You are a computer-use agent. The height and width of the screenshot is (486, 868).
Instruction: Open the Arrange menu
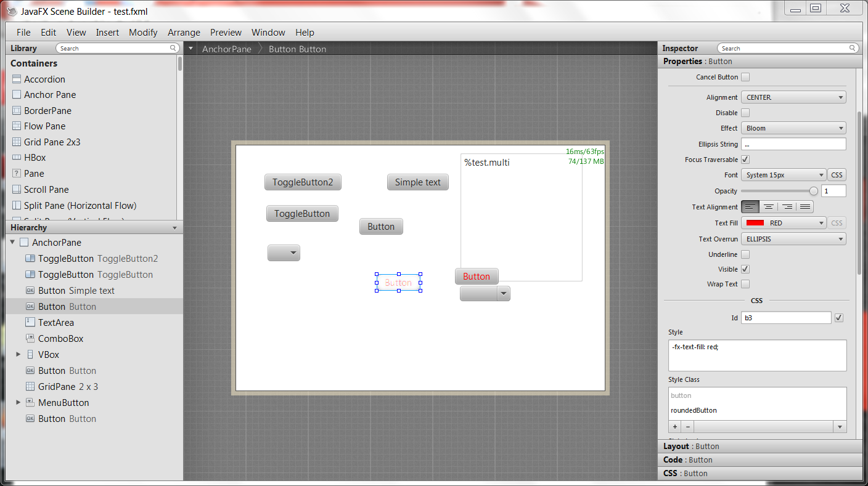click(184, 33)
